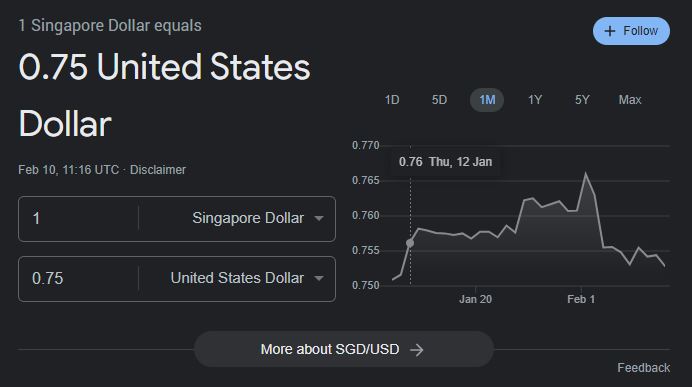Click the chart data point for 12 Jan
692x387 pixels.
click(410, 243)
